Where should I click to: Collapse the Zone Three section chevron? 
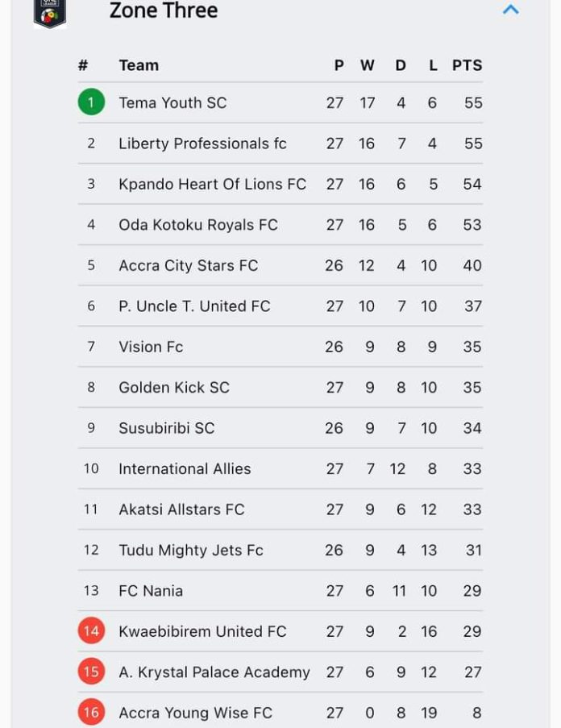(510, 10)
